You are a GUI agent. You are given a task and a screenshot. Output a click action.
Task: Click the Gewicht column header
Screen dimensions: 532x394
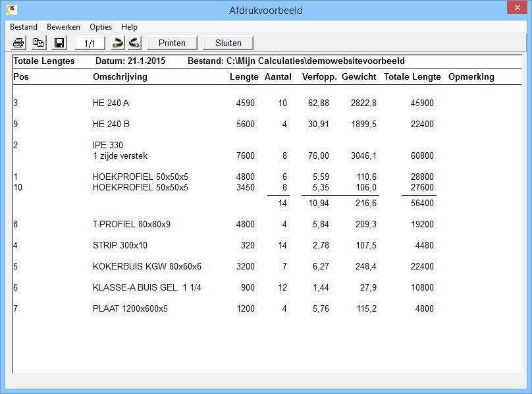coord(359,76)
